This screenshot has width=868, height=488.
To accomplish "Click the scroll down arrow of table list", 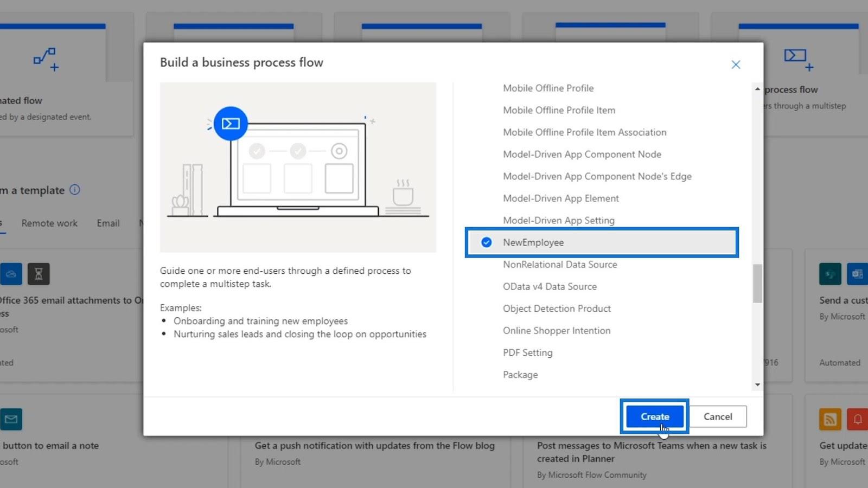I will click(757, 385).
